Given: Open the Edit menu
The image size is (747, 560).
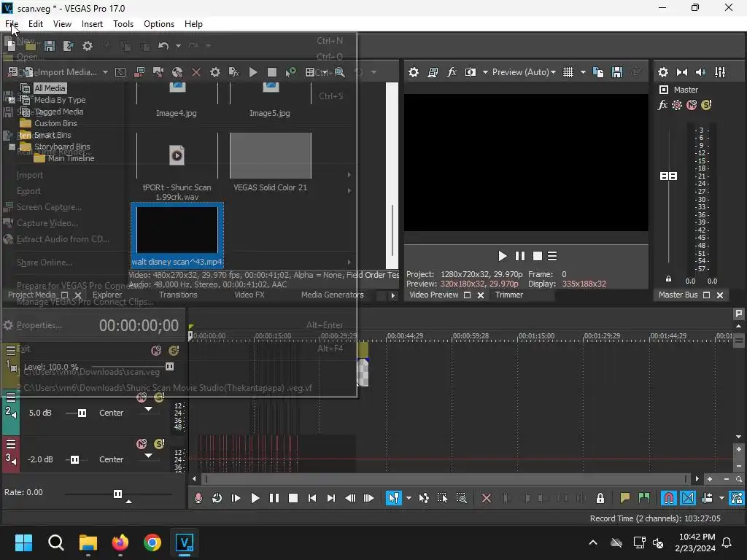Looking at the screenshot, I should (x=36, y=24).
